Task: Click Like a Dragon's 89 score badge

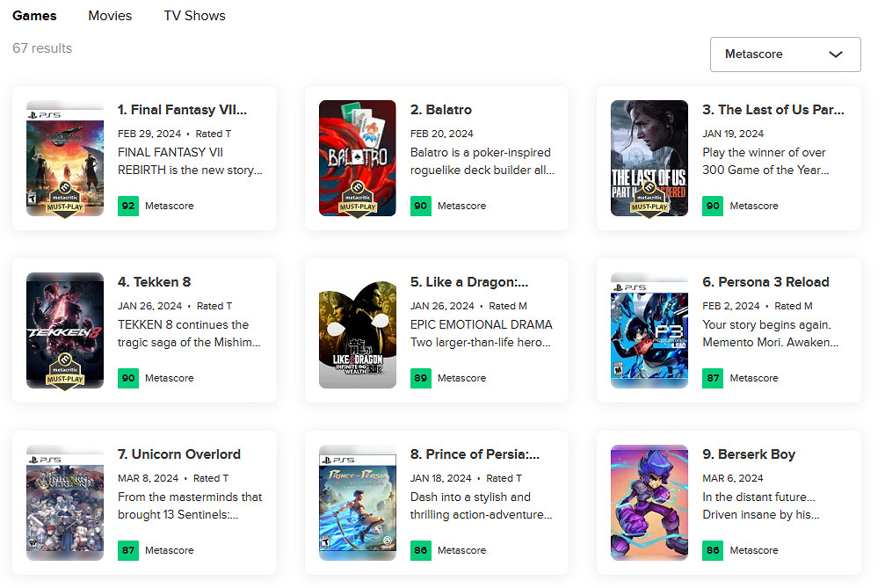Action: (x=421, y=378)
